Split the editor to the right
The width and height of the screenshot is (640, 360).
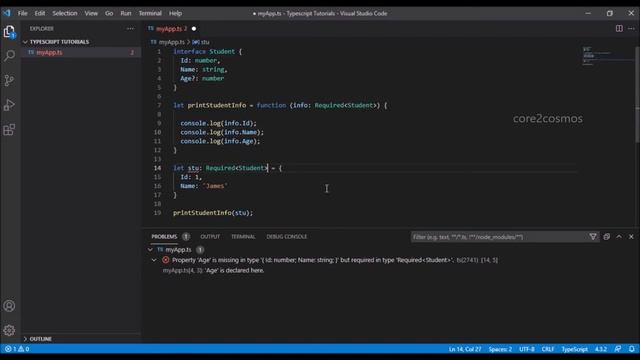(x=619, y=29)
